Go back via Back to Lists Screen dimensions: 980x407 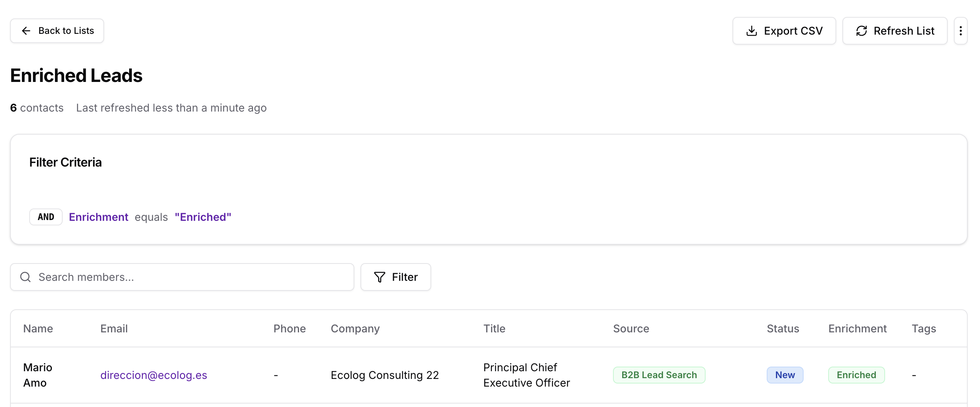pyautogui.click(x=57, y=31)
